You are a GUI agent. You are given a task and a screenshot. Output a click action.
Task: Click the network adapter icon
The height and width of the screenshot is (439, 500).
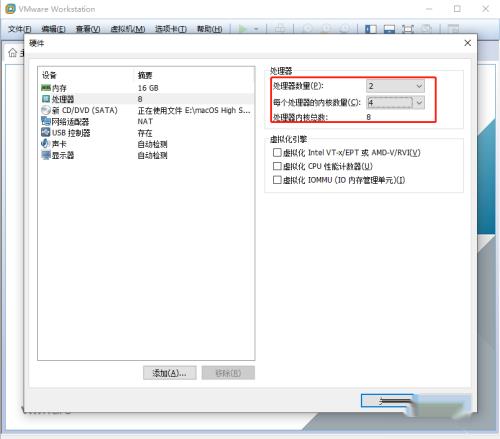point(46,121)
